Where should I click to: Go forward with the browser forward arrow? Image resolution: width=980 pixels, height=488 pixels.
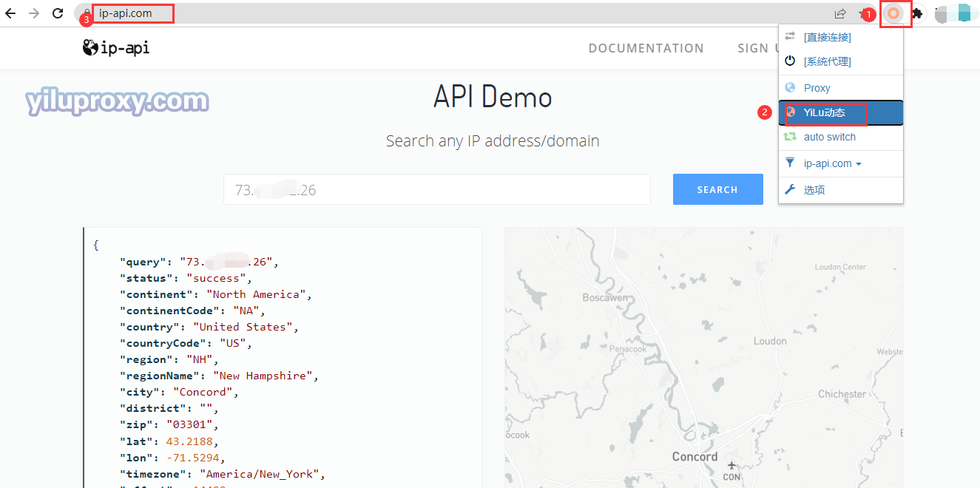[34, 13]
